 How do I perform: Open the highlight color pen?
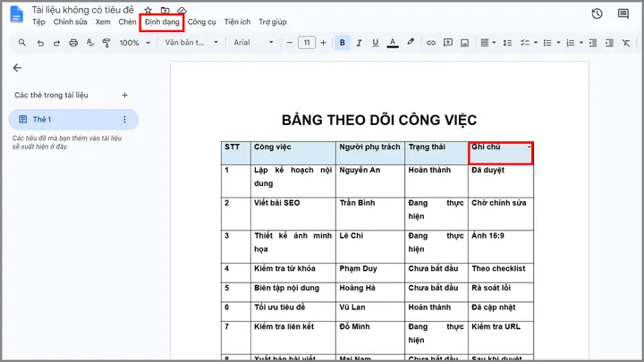pyautogui.click(x=411, y=42)
